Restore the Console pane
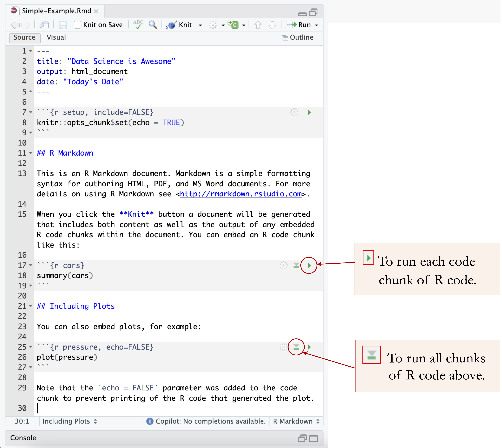Viewport: 502px width, 448px height. point(303,438)
